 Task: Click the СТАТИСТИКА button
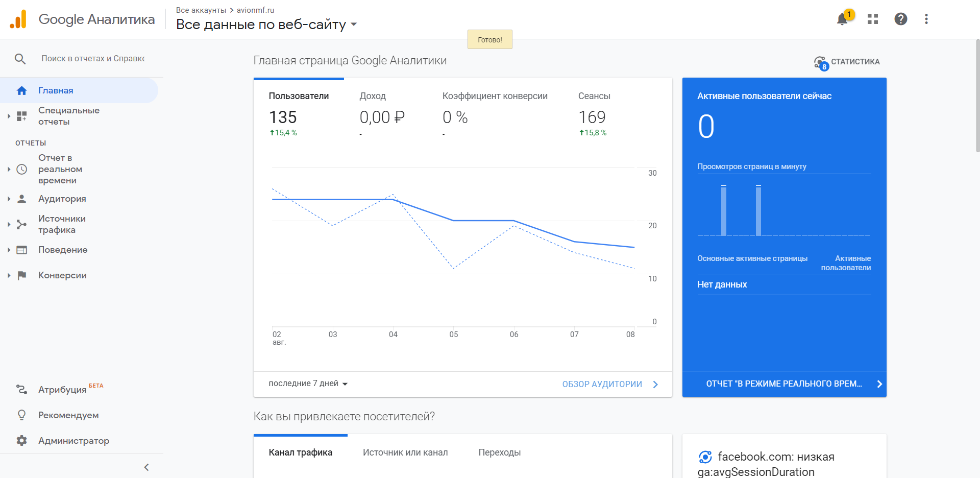[847, 62]
